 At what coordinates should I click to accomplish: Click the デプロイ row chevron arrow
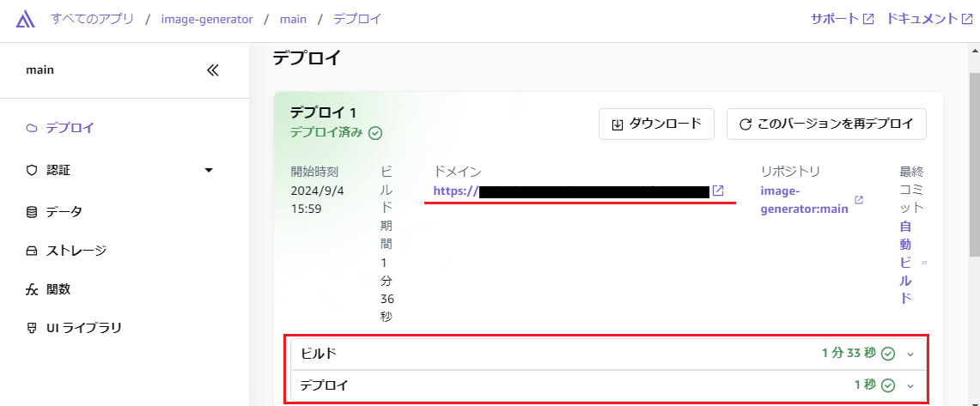(910, 386)
